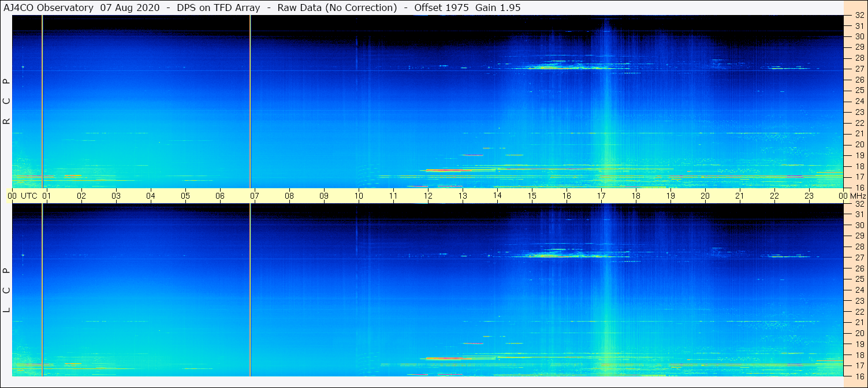Click the 17 hour label on time axis
Viewport: 868px width, 388px height.
(601, 196)
